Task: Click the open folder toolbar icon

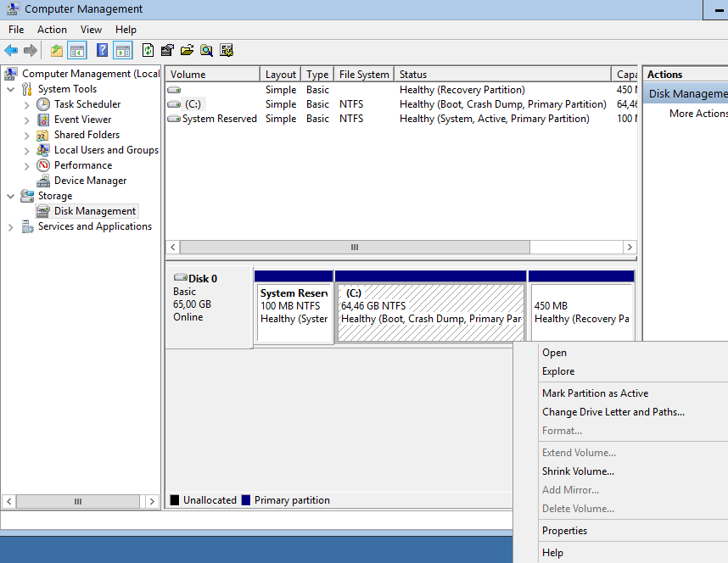Action: click(187, 51)
